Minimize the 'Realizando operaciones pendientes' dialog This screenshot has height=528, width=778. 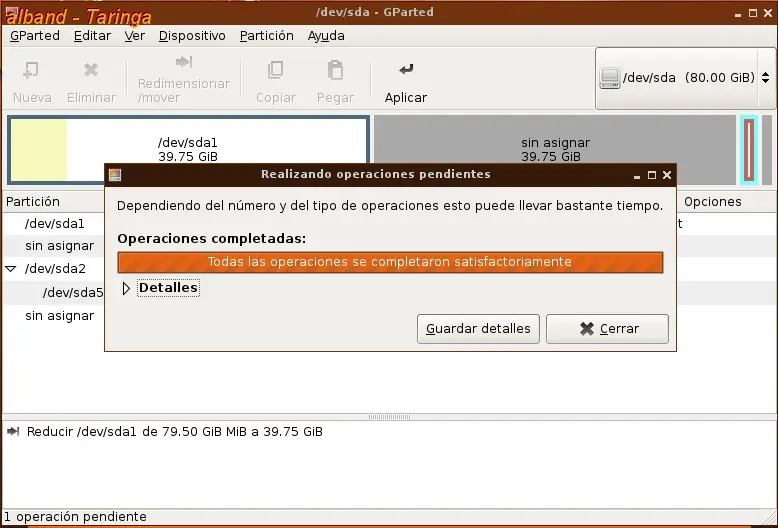[x=637, y=176]
